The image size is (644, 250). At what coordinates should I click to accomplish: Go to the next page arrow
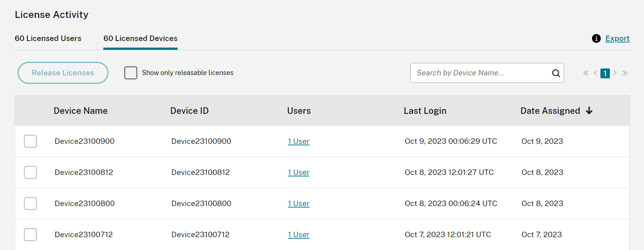(x=615, y=73)
